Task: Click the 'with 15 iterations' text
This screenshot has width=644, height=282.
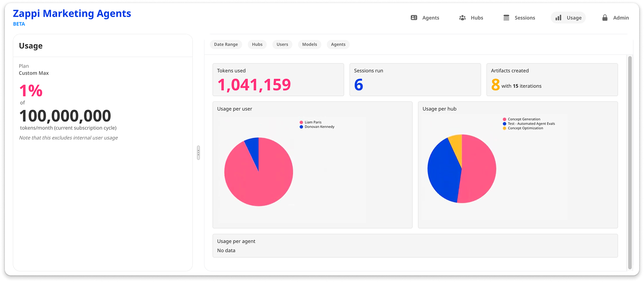Action: point(522,86)
